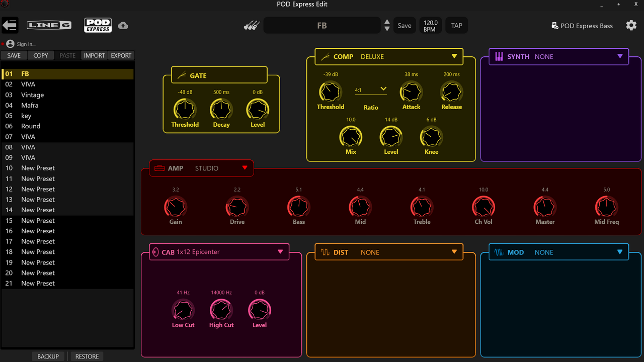Select preset 02 VIVA
The image size is (644, 362).
pos(67,84)
